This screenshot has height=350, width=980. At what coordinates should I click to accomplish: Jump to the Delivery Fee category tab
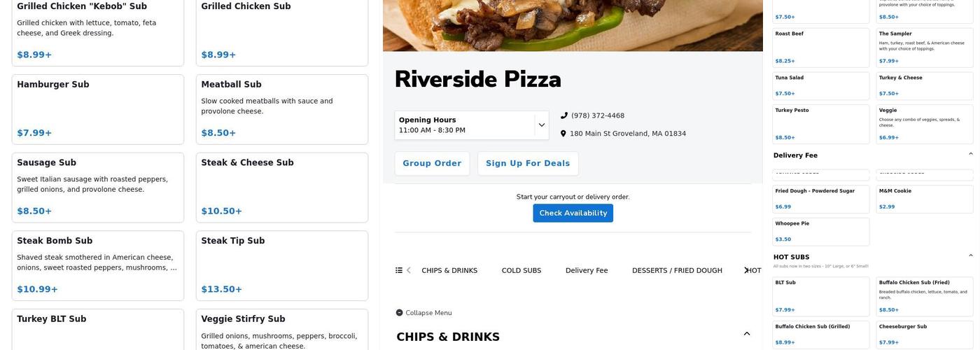tap(587, 270)
